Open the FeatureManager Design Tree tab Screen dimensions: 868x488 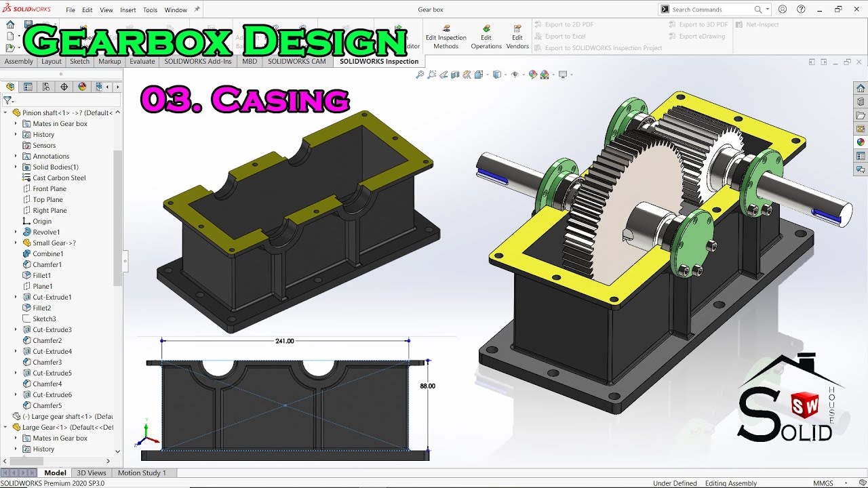click(10, 87)
